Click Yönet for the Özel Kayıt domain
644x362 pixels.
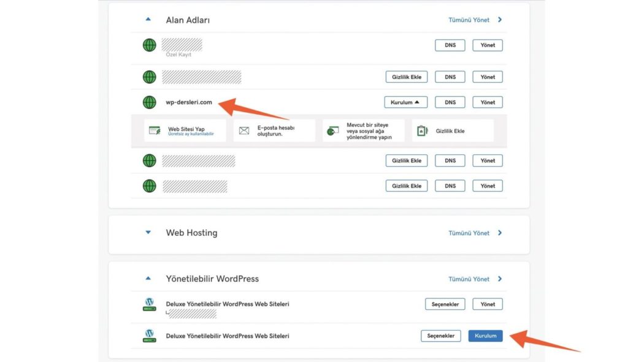click(x=488, y=45)
